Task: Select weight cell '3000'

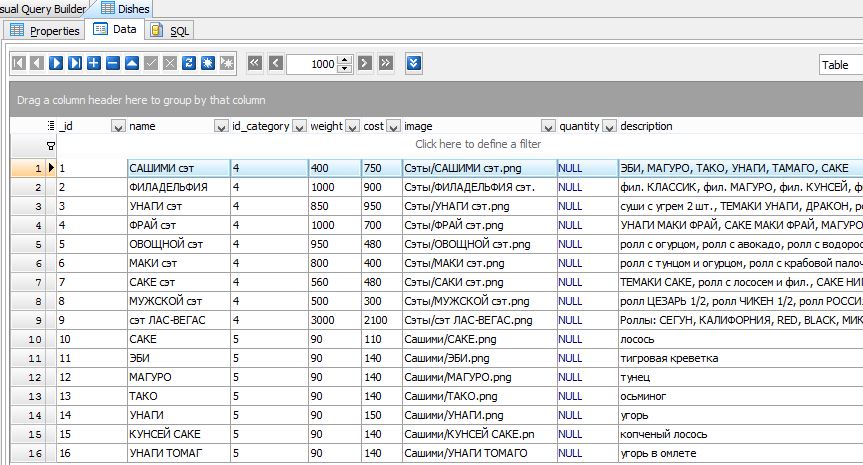Action: pos(335,320)
